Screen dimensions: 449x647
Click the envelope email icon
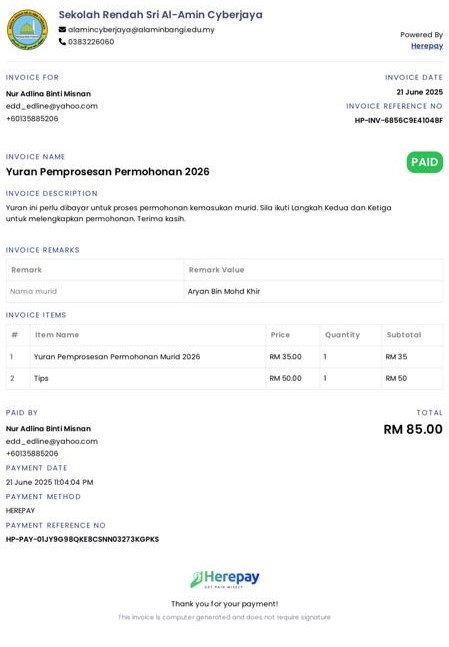coord(62,30)
